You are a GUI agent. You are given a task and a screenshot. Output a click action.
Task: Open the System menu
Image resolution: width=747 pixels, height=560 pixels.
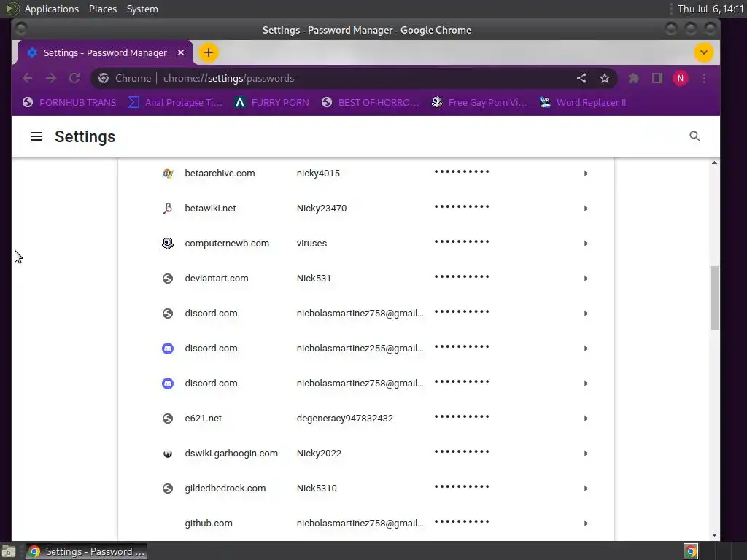[x=142, y=9]
